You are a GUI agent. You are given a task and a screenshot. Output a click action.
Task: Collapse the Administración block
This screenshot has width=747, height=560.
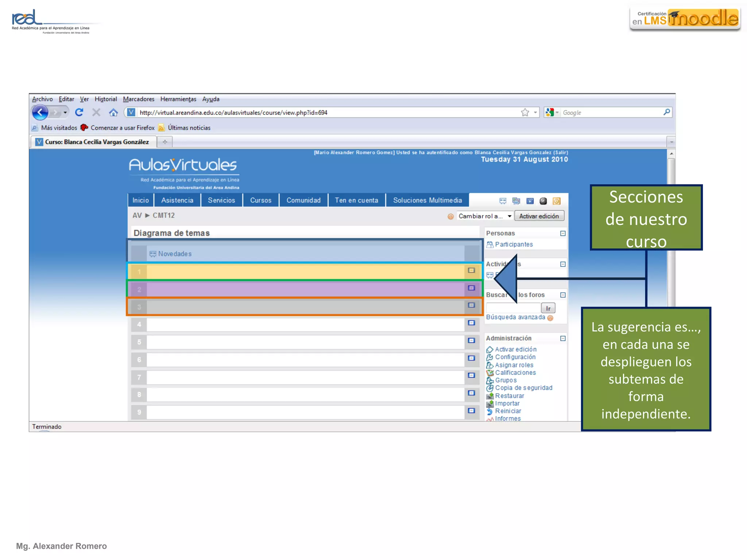click(563, 338)
